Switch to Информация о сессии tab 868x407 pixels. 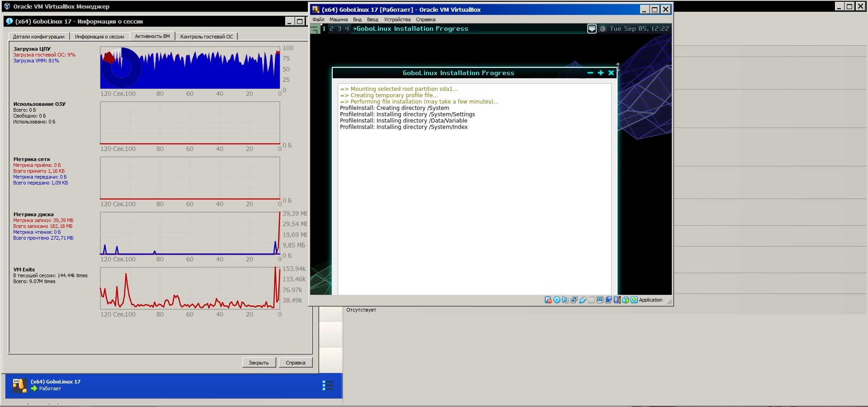99,37
